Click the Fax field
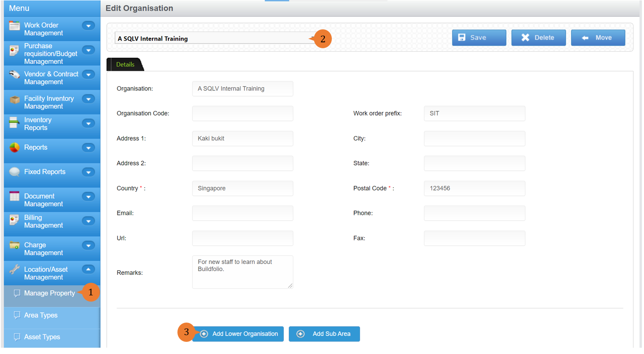 (475, 238)
